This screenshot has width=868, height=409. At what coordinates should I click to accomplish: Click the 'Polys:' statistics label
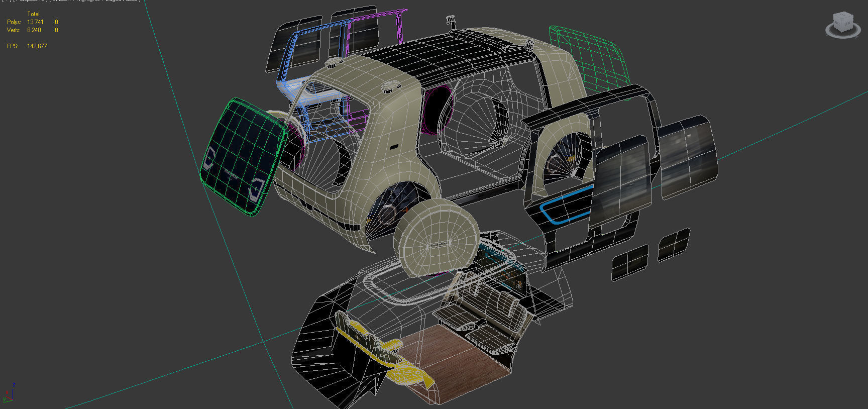14,22
